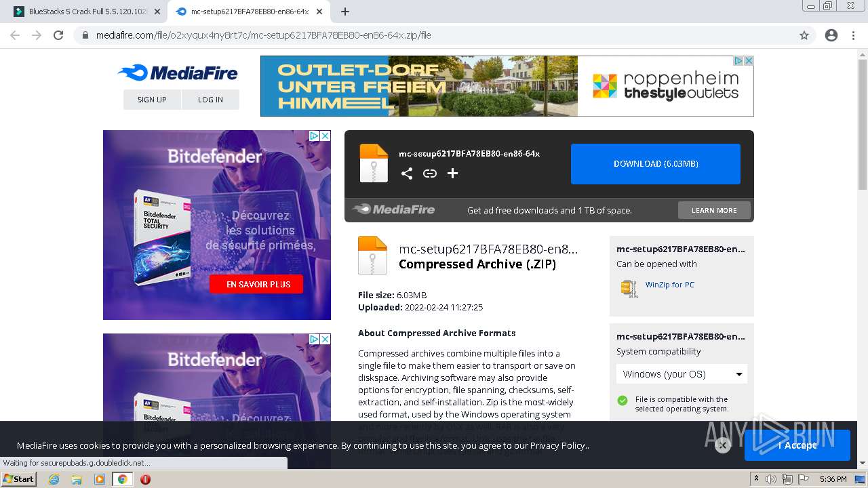Click the red Opera taskbar icon
This screenshot has width=868, height=488.
pyautogui.click(x=145, y=479)
